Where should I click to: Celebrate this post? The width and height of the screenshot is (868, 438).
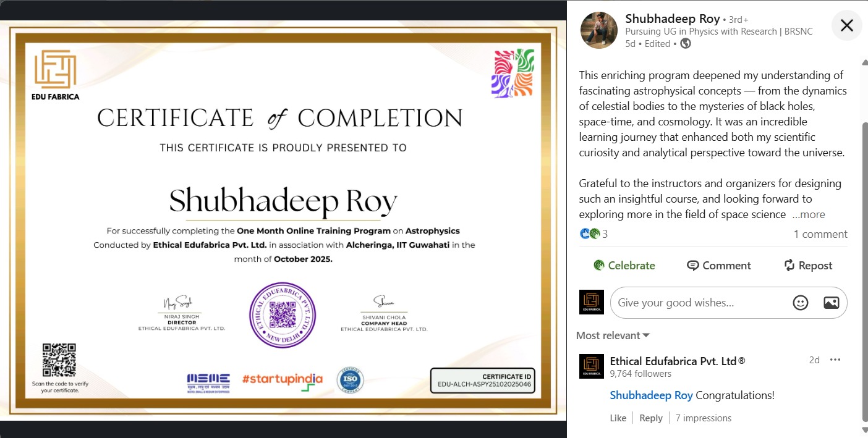click(x=624, y=266)
